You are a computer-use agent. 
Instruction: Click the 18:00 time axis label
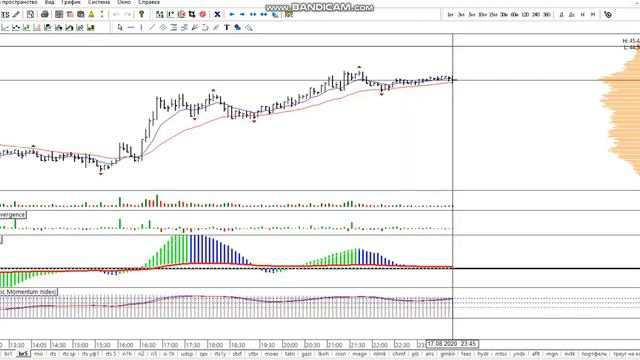pos(215,345)
